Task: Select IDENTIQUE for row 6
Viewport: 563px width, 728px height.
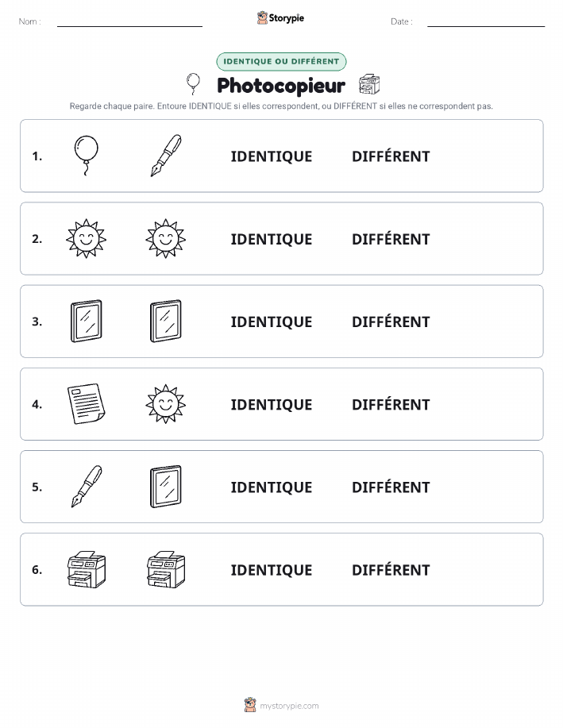Action: point(272,570)
